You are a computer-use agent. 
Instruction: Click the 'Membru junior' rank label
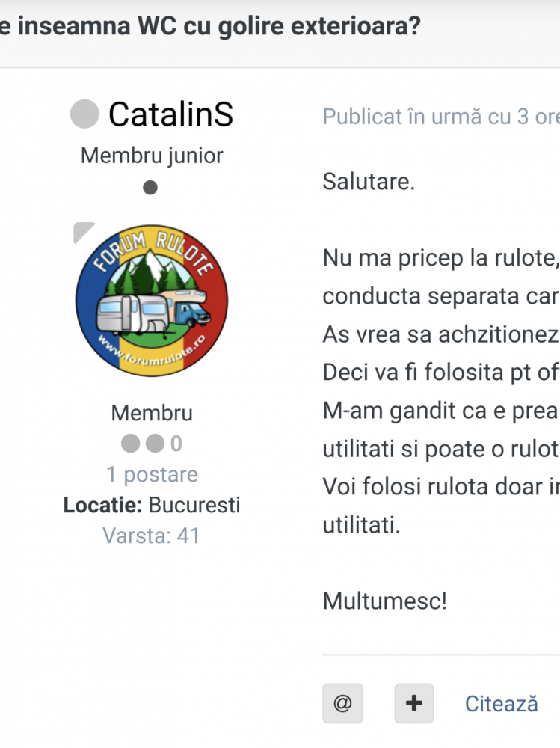(152, 156)
